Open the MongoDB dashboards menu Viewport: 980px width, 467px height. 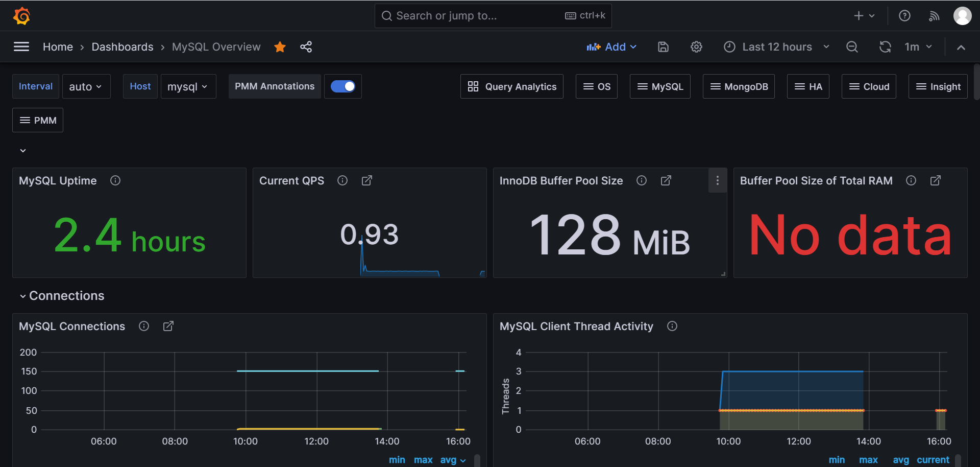click(739, 86)
